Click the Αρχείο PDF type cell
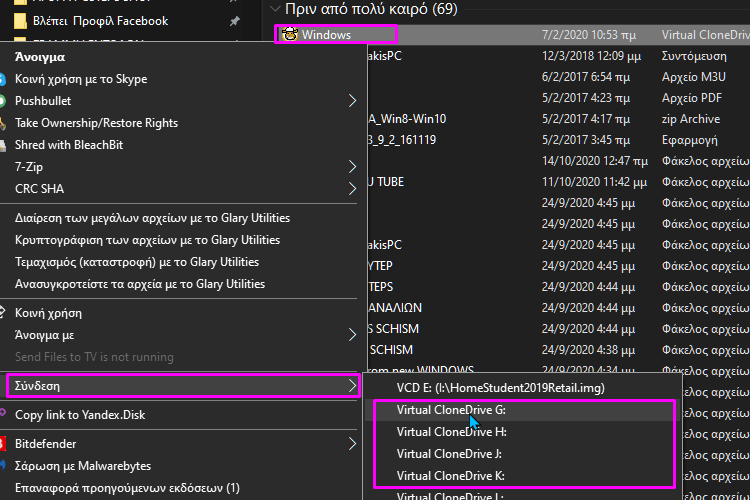Image resolution: width=750 pixels, height=500 pixels. coord(692,98)
